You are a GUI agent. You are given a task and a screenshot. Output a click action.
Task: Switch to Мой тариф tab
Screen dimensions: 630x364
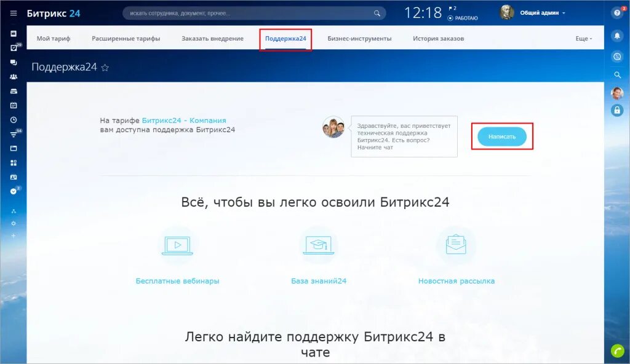click(x=54, y=39)
